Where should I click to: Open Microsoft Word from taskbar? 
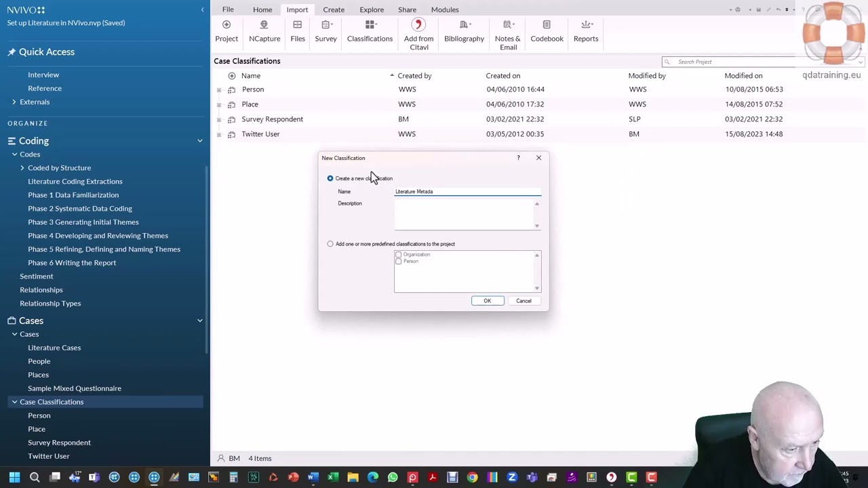click(313, 478)
